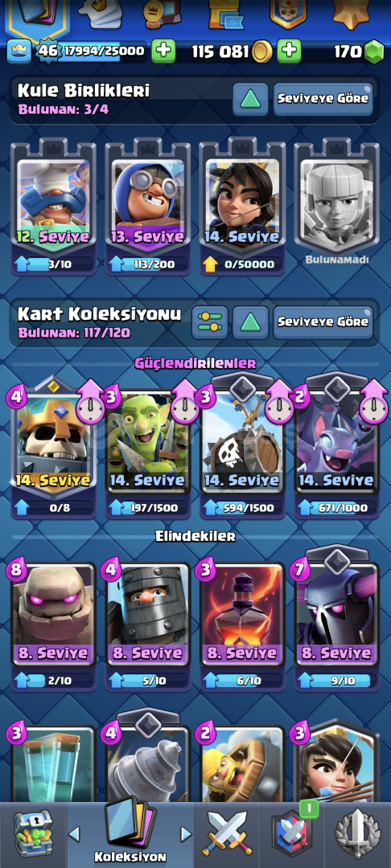Open the chest shop icon in bottom bar
Screen dimensions: 391x868
(33, 833)
